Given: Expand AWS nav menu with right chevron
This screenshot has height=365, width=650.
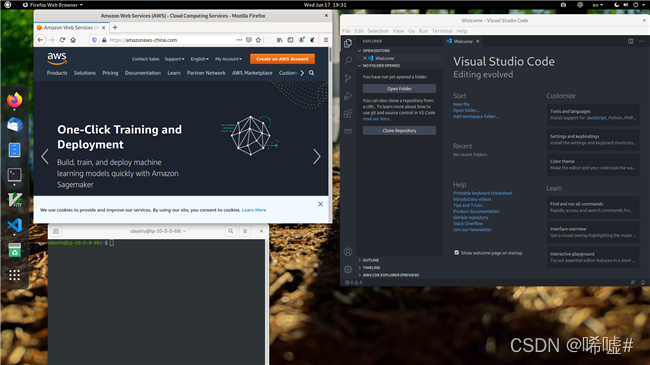Looking at the screenshot, I should click(x=302, y=73).
